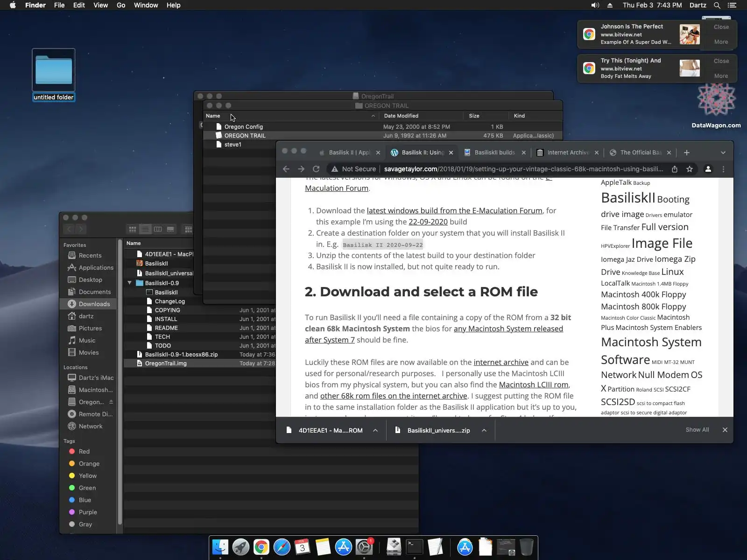Open the 22-09-2020 build link

(428, 222)
